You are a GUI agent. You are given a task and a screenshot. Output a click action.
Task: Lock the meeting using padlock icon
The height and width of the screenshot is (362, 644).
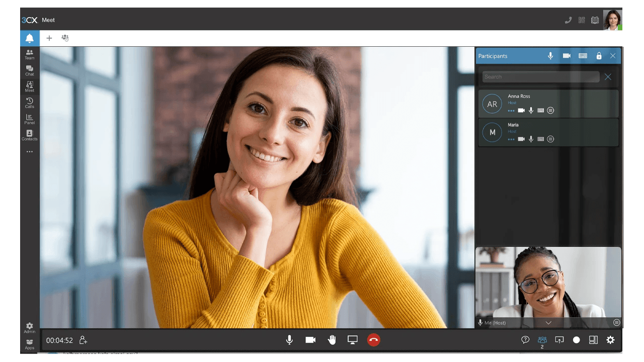(x=599, y=56)
